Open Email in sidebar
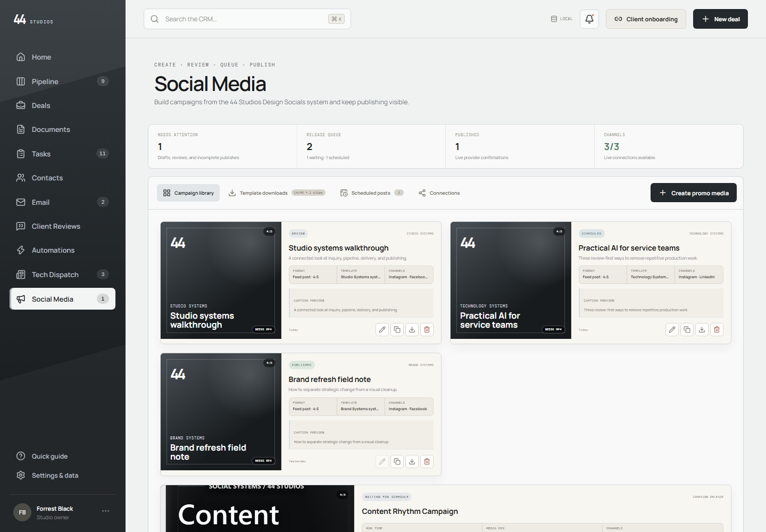The height and width of the screenshot is (532, 766). (63, 202)
